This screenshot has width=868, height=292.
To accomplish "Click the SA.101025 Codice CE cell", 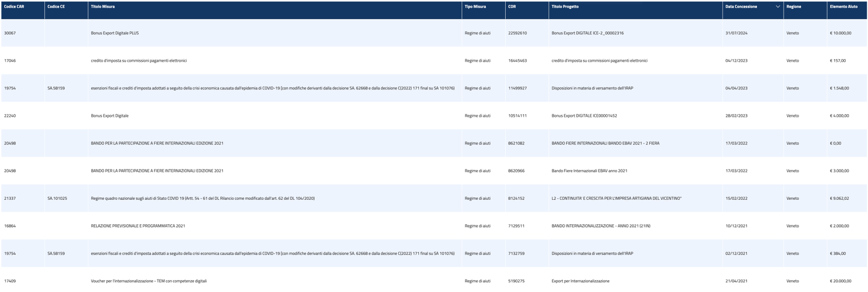I will coord(57,198).
